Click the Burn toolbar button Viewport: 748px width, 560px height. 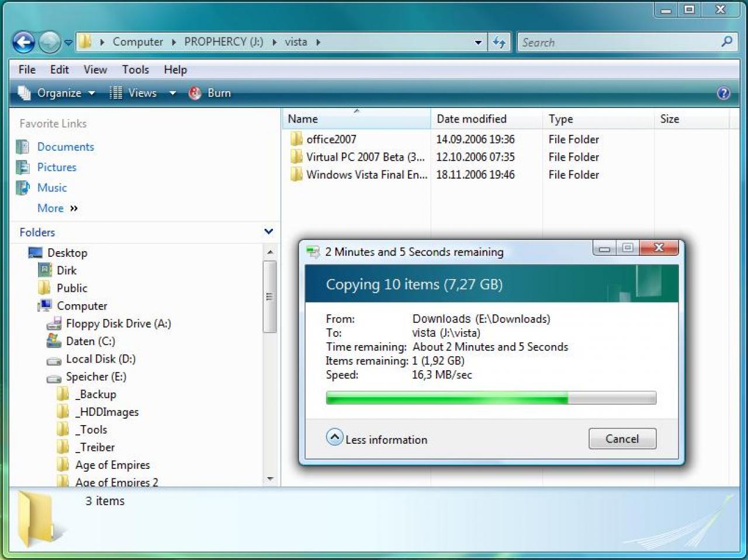tap(210, 93)
